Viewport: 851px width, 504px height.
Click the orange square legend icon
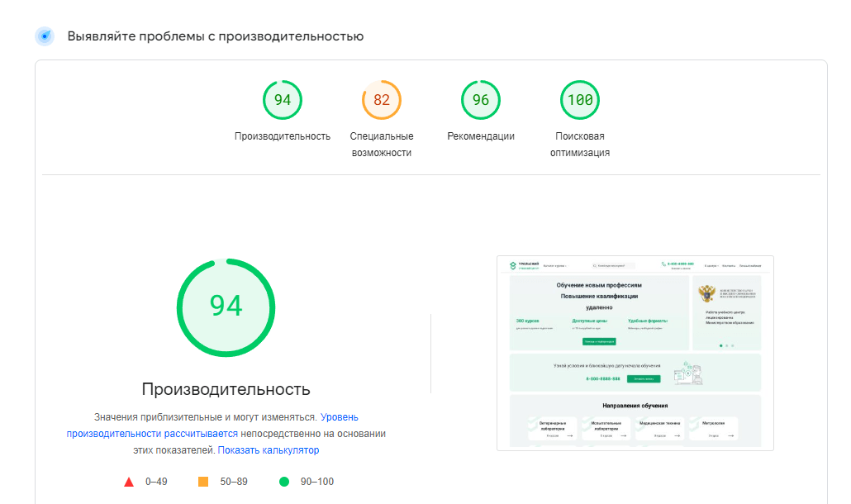[x=203, y=482]
